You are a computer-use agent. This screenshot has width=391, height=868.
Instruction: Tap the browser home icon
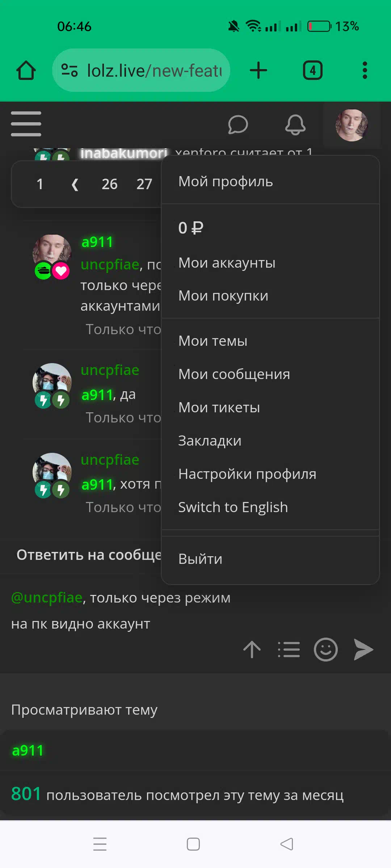coord(26,70)
